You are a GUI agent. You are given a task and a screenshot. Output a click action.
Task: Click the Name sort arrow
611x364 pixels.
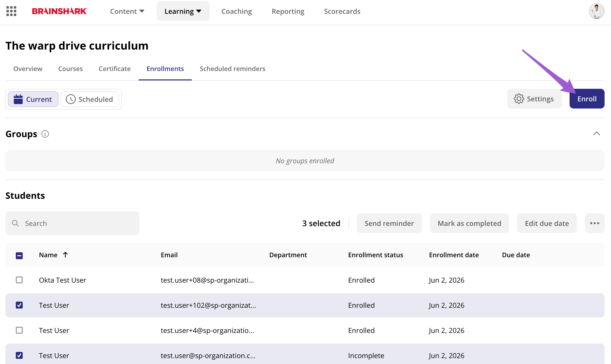pos(65,255)
